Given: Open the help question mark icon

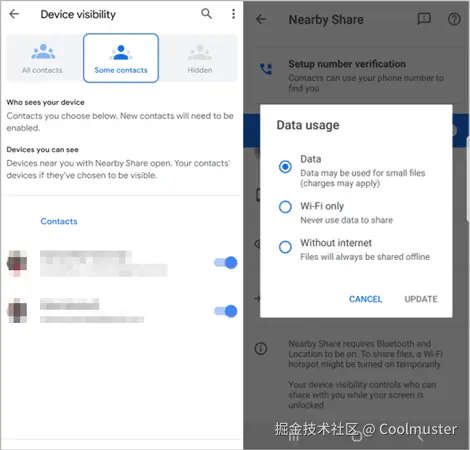Looking at the screenshot, I should [454, 19].
